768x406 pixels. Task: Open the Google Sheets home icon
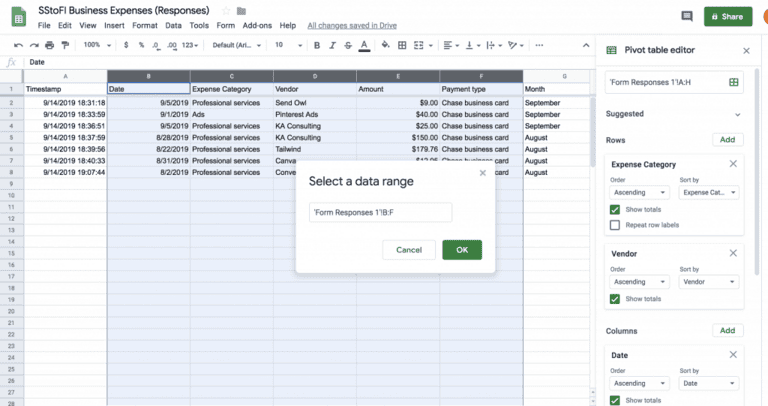19,17
